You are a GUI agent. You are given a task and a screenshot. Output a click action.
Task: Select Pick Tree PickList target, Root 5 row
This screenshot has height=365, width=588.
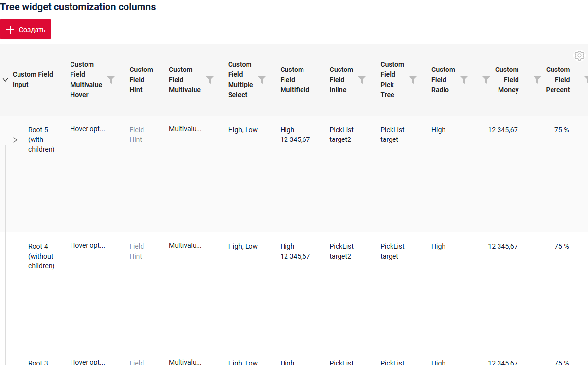pyautogui.click(x=392, y=135)
